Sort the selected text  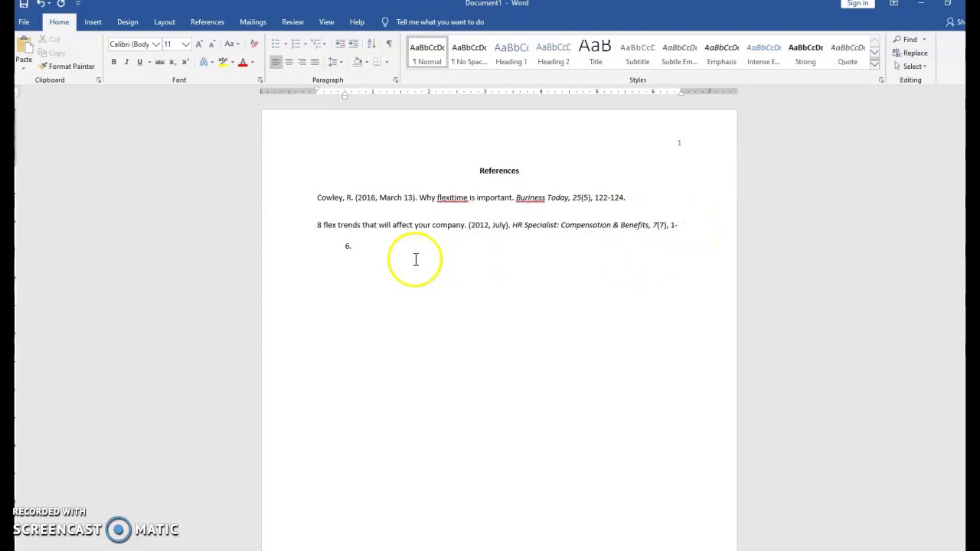(x=371, y=44)
